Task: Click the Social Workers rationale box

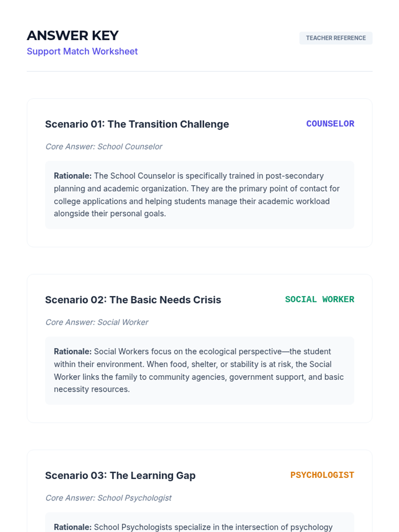Action: [x=199, y=370]
